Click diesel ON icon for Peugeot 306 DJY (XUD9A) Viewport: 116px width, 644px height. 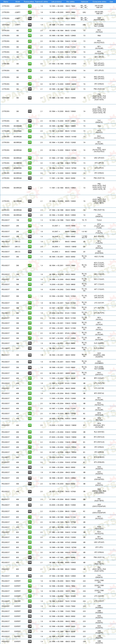[30, 348]
